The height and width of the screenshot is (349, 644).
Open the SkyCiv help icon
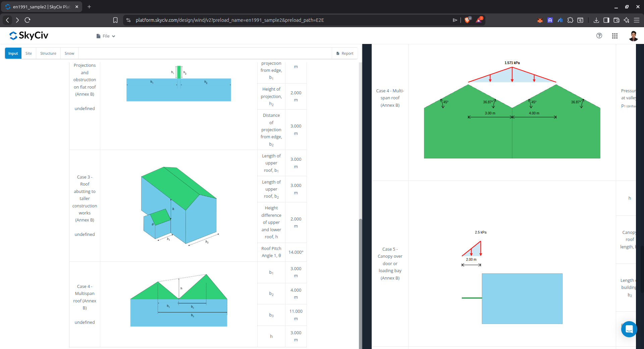[x=599, y=36]
